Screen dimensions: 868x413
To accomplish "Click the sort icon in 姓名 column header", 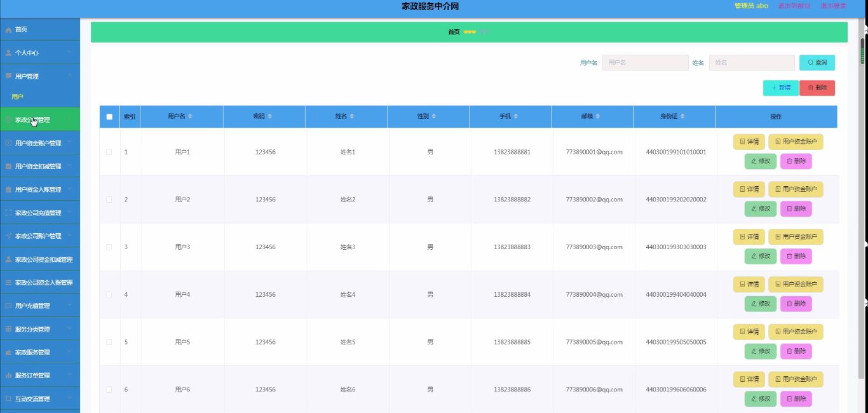I will pos(351,116).
